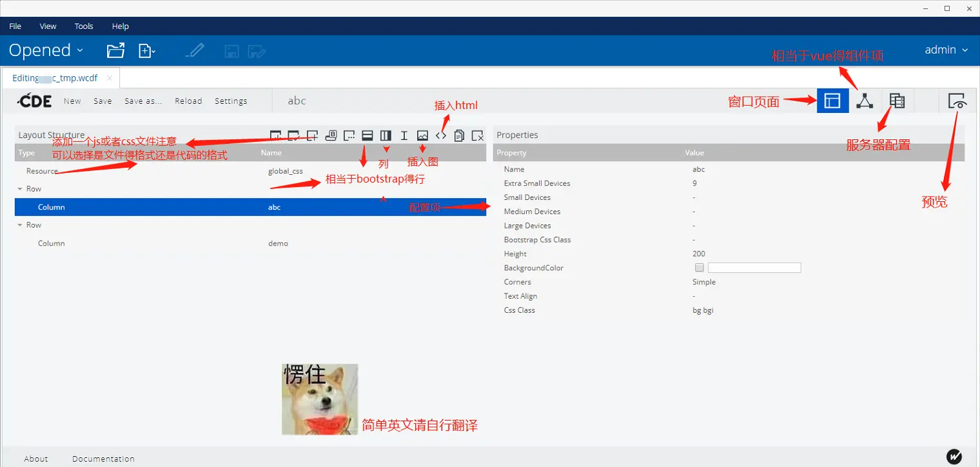Click the CDE logo
Image resolution: width=980 pixels, height=467 pixels.
pyautogui.click(x=35, y=101)
